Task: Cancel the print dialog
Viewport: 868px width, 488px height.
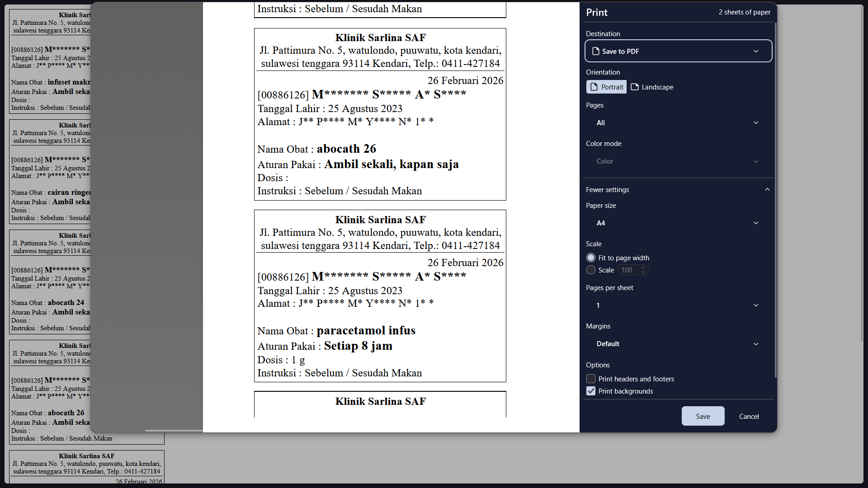Action: coord(749,416)
